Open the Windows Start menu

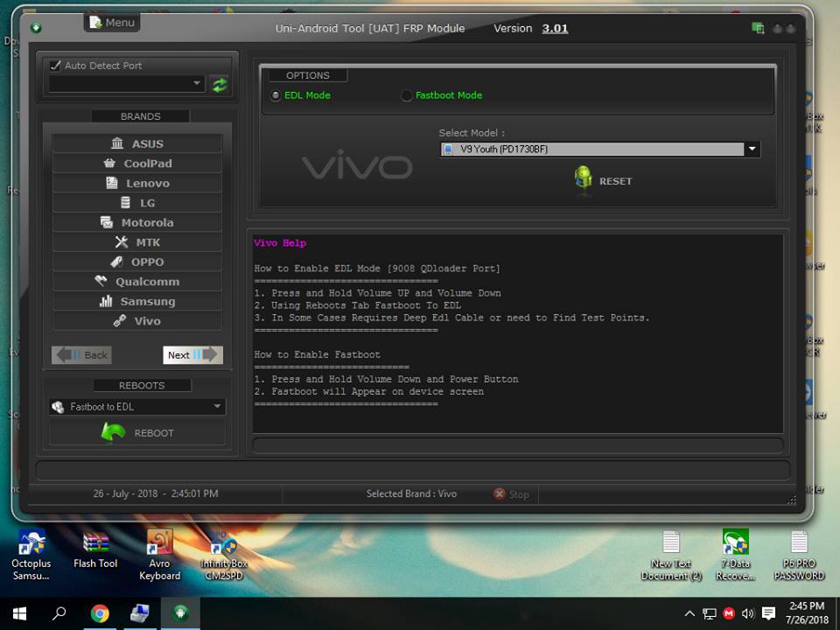(20, 613)
